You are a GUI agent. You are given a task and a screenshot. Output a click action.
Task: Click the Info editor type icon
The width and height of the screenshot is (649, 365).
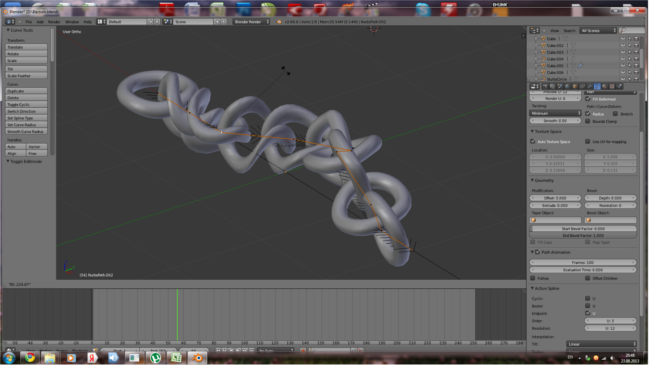[x=10, y=22]
